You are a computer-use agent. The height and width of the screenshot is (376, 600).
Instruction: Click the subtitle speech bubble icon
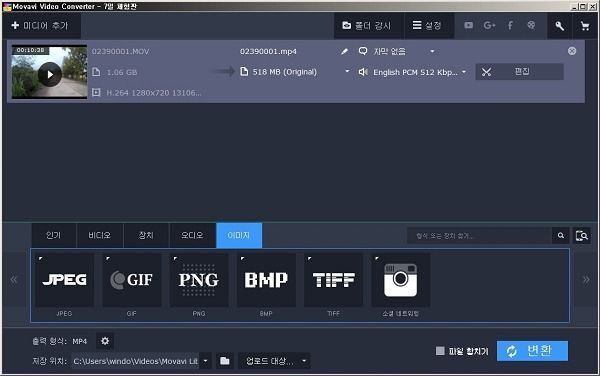(363, 51)
